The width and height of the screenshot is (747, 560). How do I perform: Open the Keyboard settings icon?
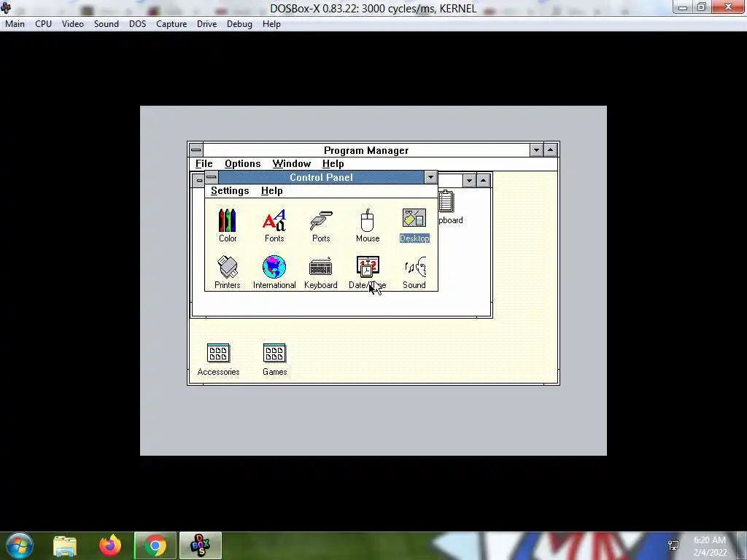[x=321, y=273]
